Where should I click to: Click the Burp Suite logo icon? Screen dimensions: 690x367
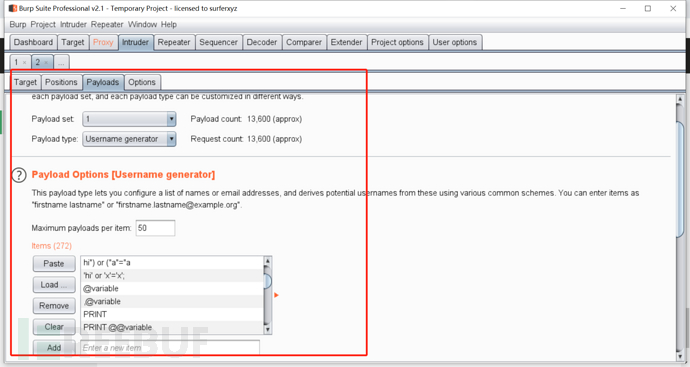pyautogui.click(x=13, y=8)
